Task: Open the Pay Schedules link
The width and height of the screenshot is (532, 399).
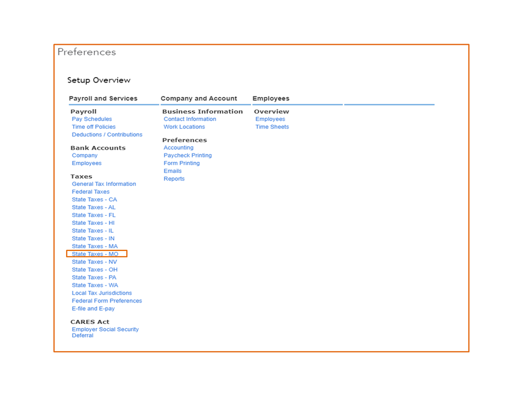Action: pyautogui.click(x=92, y=119)
